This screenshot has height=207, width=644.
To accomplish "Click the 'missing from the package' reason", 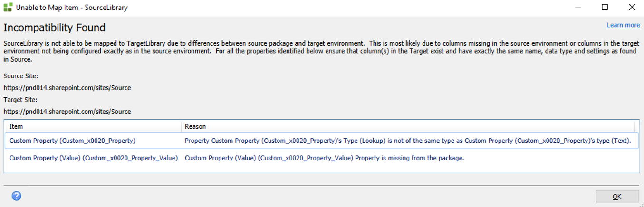I will [324, 158].
